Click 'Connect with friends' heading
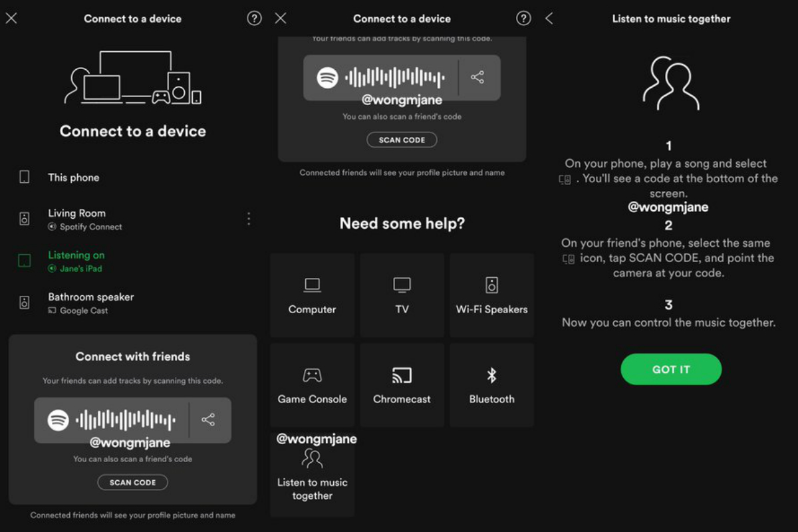This screenshot has width=798, height=532. (133, 356)
